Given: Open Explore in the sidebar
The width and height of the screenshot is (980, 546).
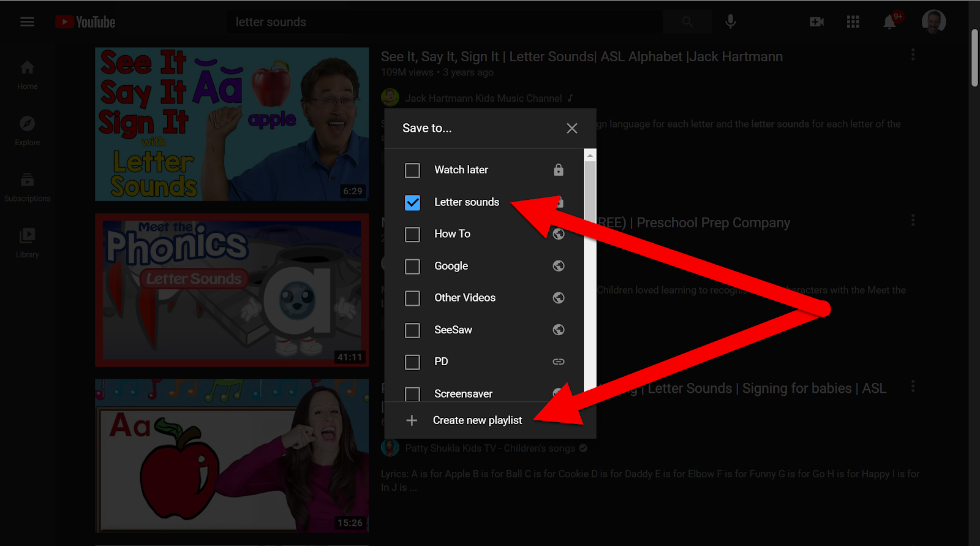Looking at the screenshot, I should pos(27,131).
